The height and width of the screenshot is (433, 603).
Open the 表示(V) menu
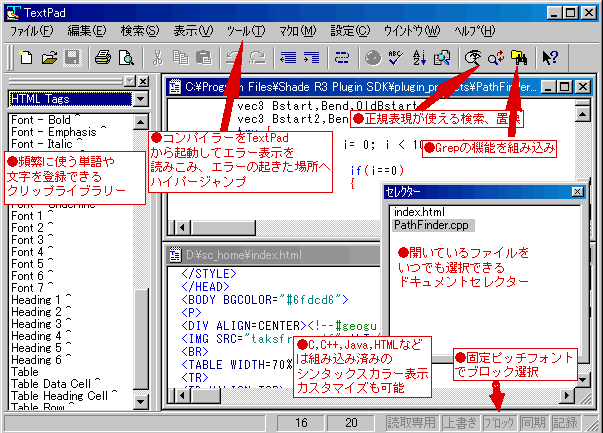193,31
